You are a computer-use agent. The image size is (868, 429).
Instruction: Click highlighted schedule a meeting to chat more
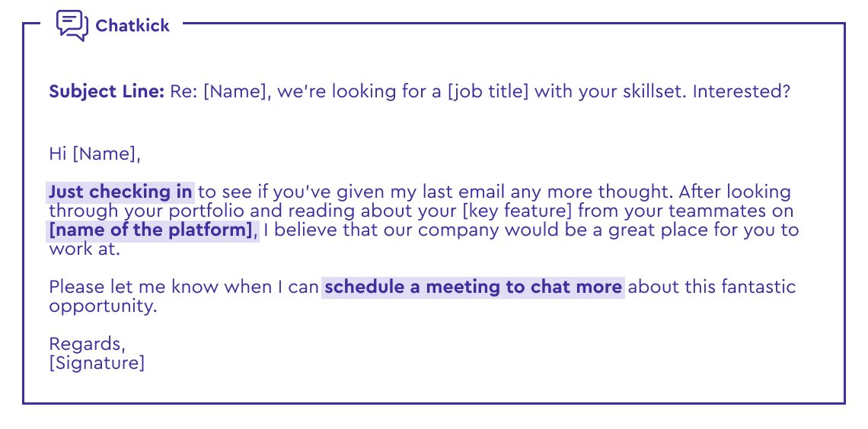473,288
